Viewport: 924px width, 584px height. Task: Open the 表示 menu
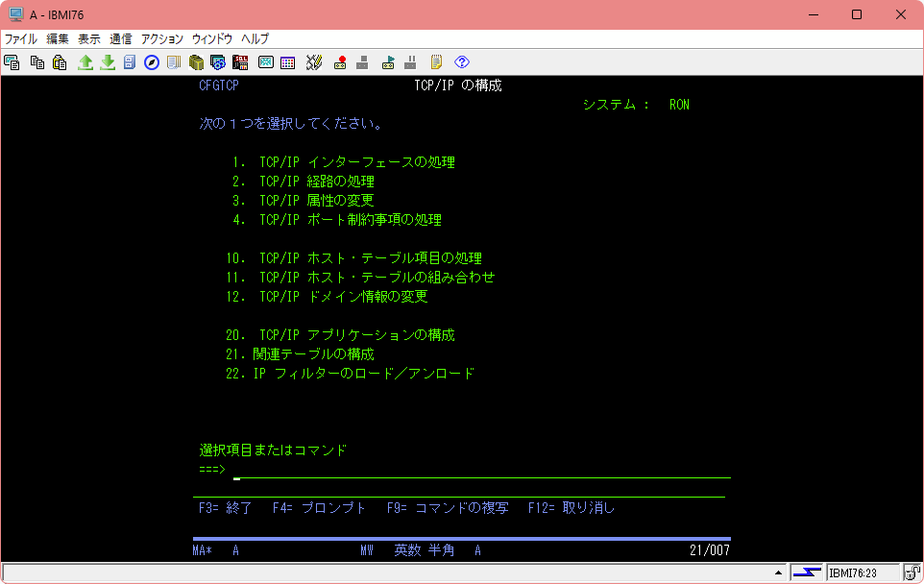pos(89,38)
